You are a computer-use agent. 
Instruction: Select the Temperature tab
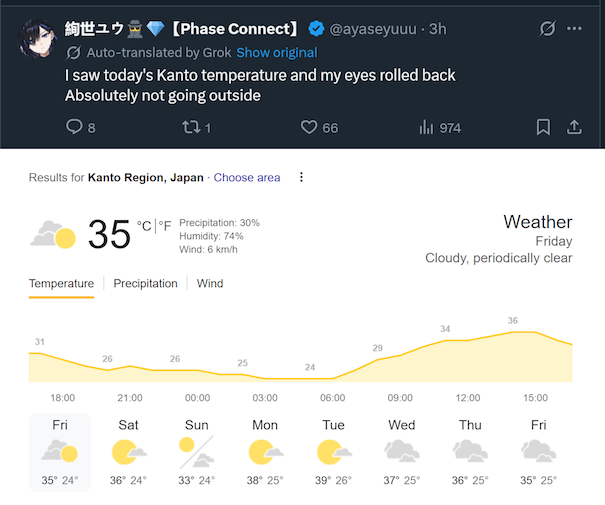[x=61, y=283]
